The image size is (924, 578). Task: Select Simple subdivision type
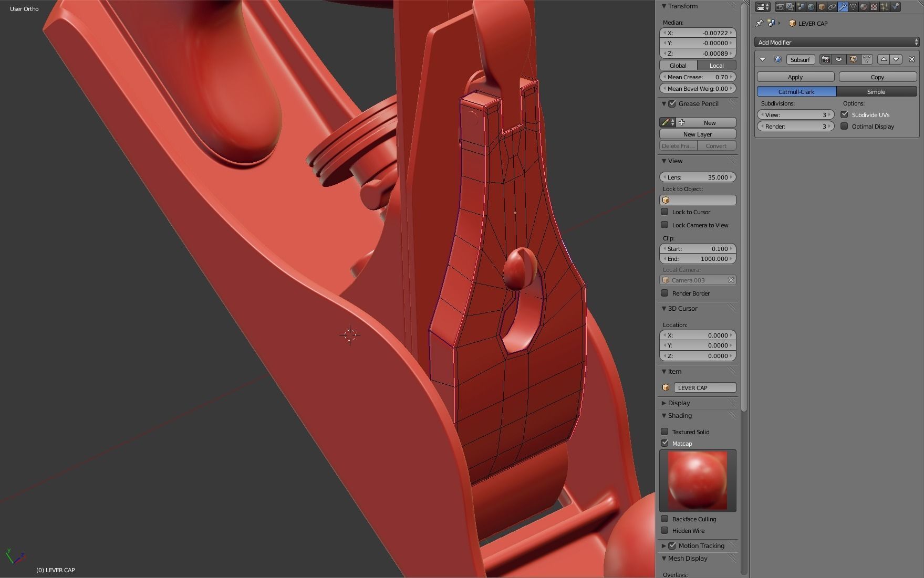[x=876, y=92]
